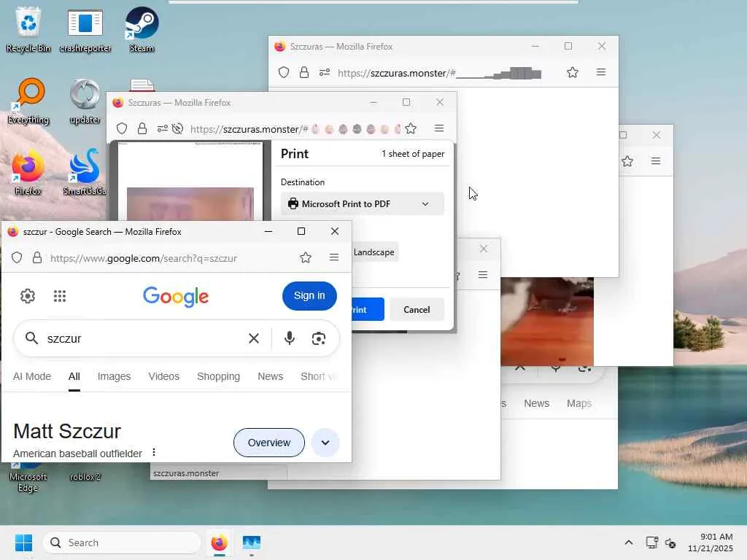The width and height of the screenshot is (747, 560).
Task: Open Maps tab in background Google window
Action: tap(578, 403)
